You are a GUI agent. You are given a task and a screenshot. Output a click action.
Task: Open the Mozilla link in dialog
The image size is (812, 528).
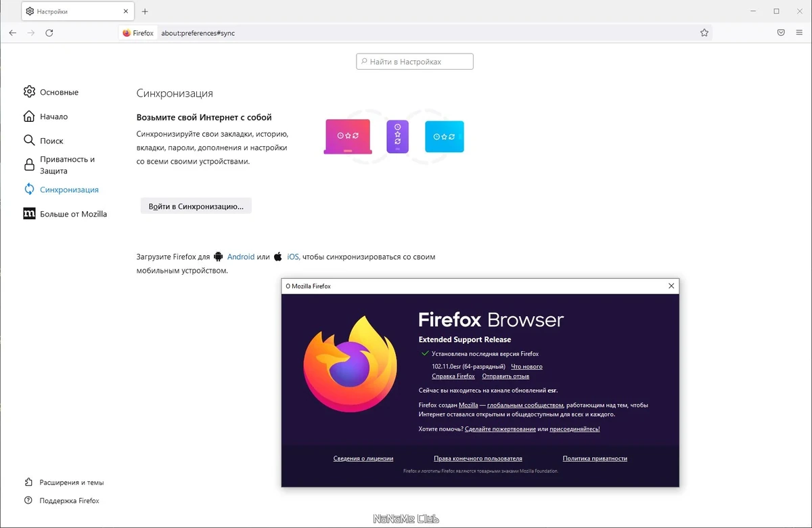point(468,405)
